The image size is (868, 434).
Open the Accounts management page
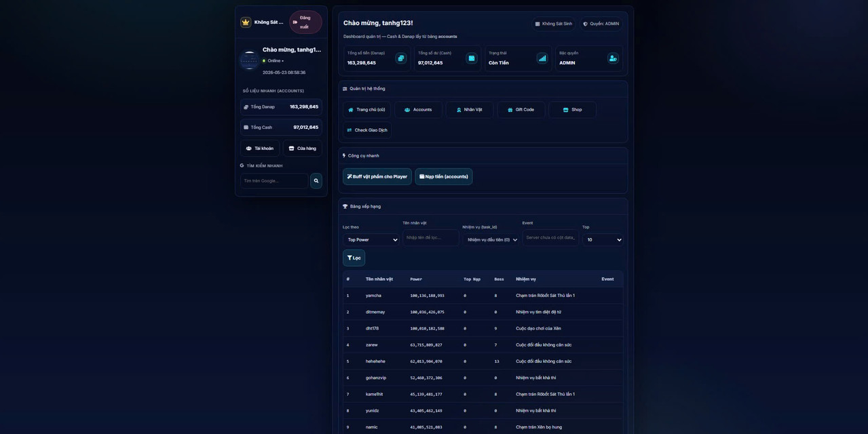pyautogui.click(x=418, y=110)
